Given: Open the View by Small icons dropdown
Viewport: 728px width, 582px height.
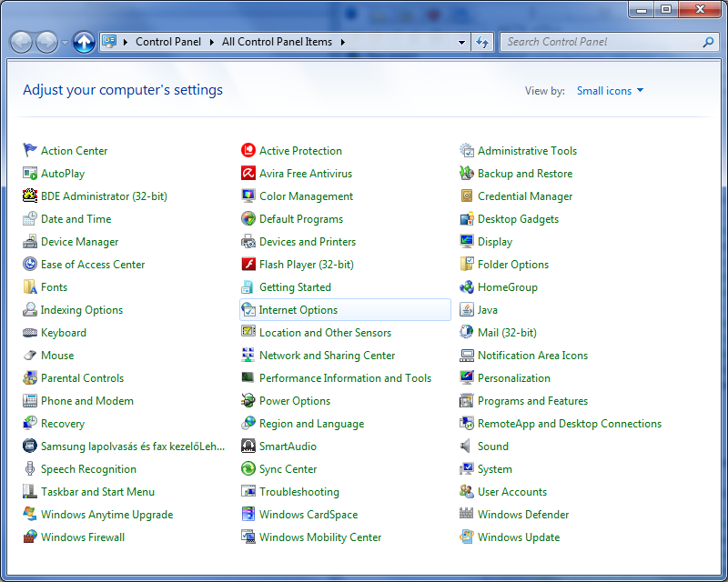Looking at the screenshot, I should tap(610, 91).
